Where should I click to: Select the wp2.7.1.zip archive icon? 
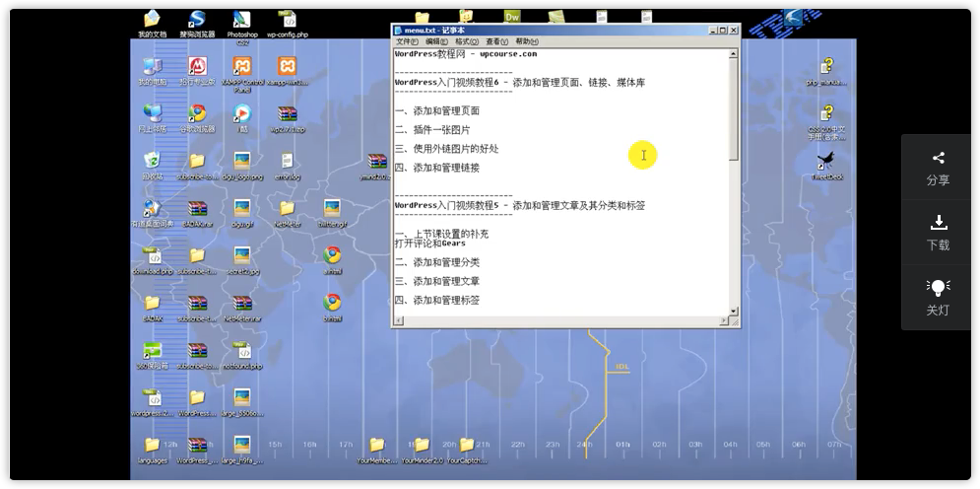(x=288, y=118)
